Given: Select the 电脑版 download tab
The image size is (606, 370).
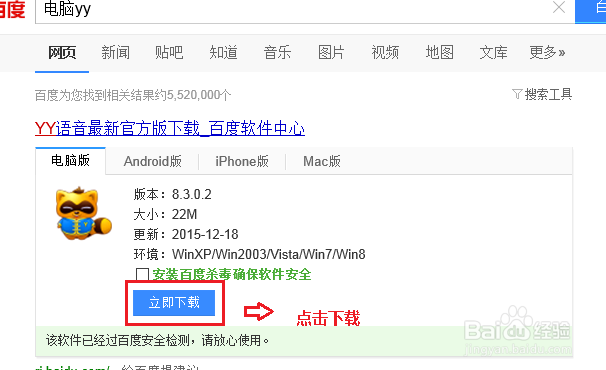Looking at the screenshot, I should coord(70,160).
